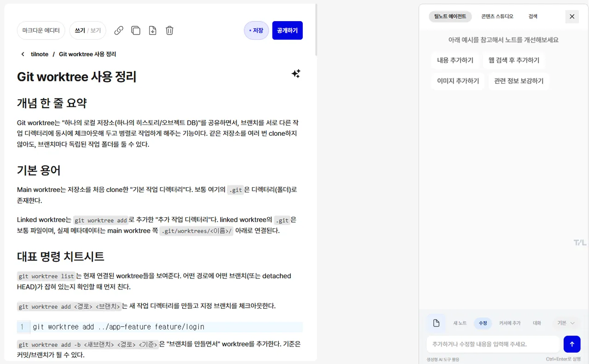Choose the 이미지 추가하기 suggestion chip

coord(458,81)
